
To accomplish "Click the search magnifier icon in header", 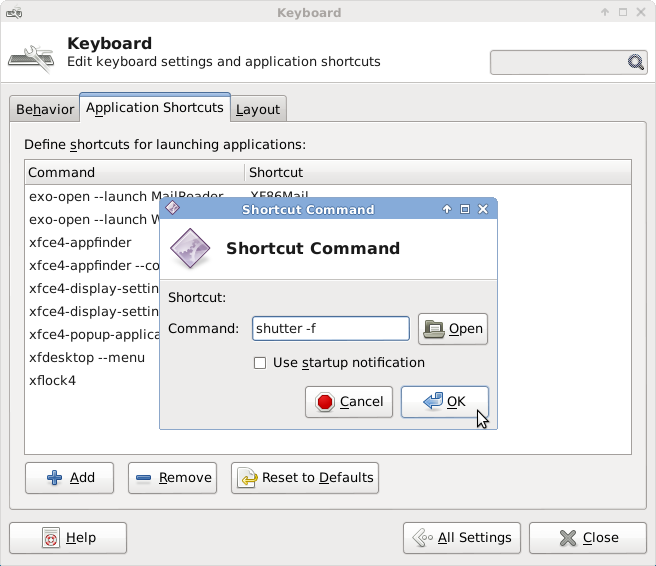I will pos(636,62).
